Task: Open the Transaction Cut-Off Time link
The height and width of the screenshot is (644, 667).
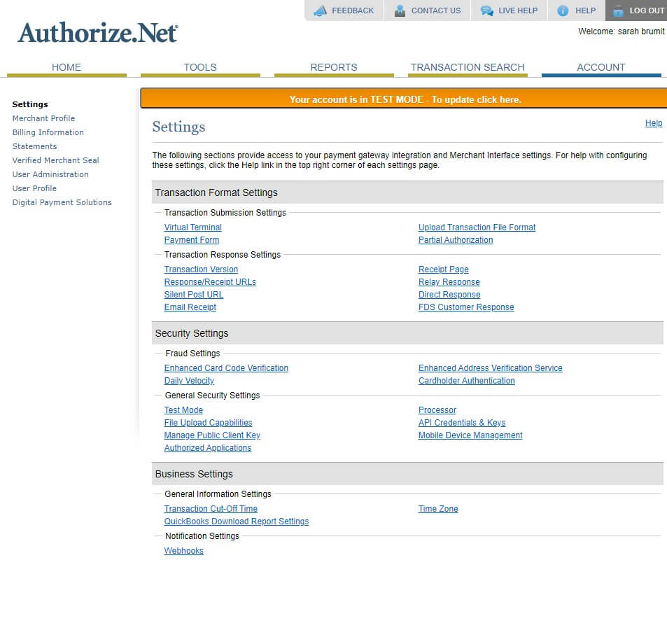Action: pos(211,509)
